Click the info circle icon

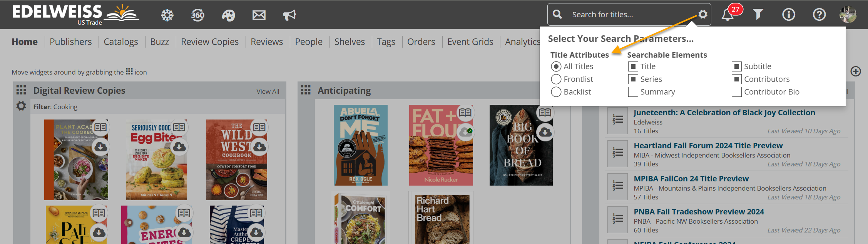pos(788,15)
